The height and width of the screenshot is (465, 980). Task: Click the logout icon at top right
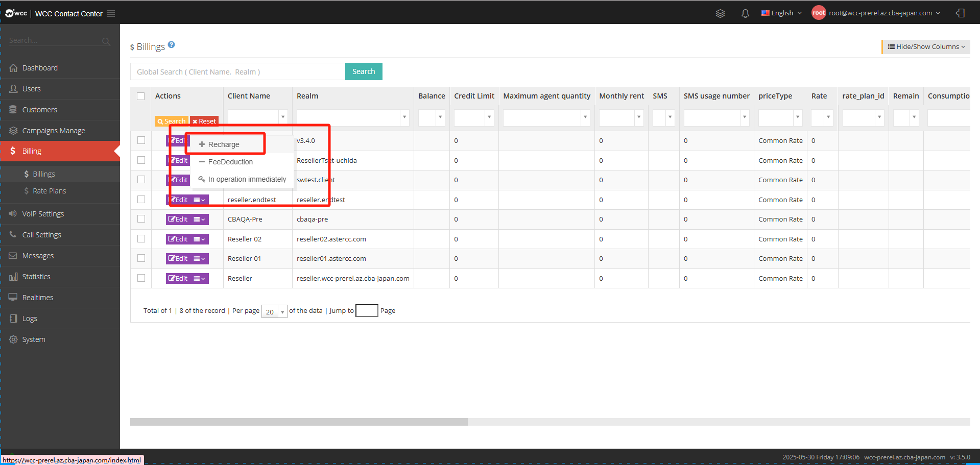[960, 13]
